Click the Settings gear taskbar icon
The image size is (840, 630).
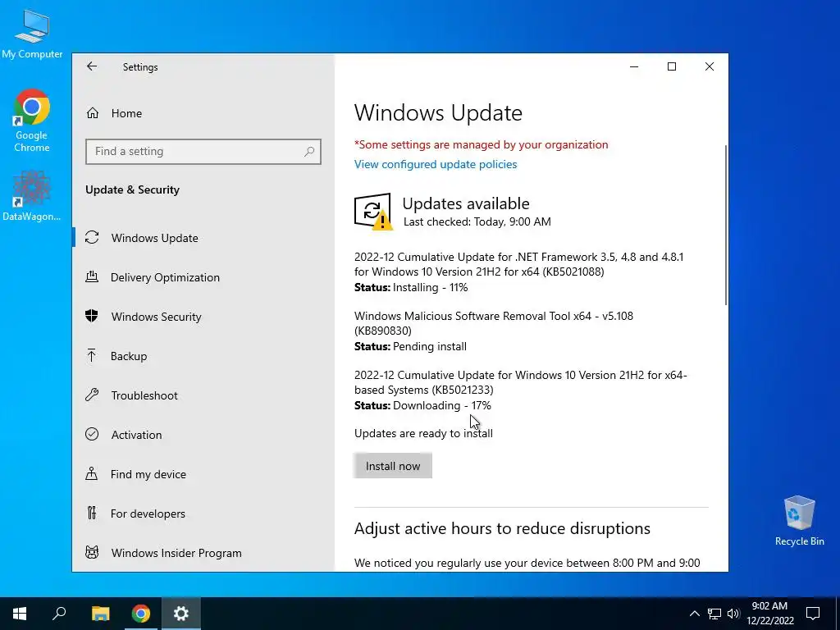coord(181,614)
